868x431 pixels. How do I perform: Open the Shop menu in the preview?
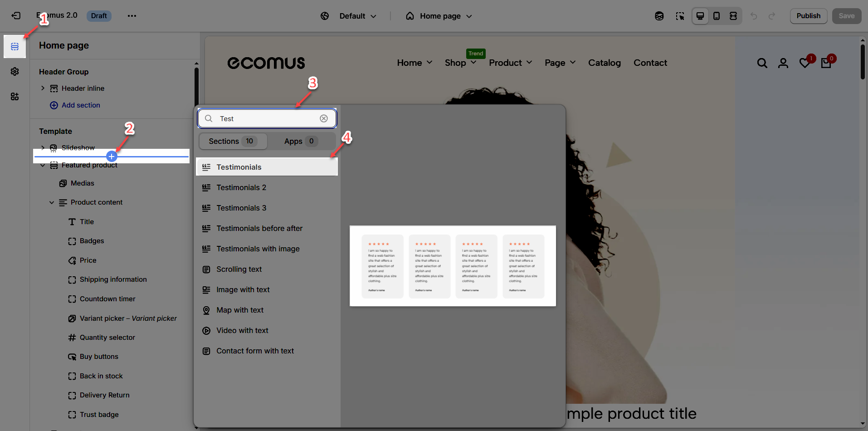460,63
